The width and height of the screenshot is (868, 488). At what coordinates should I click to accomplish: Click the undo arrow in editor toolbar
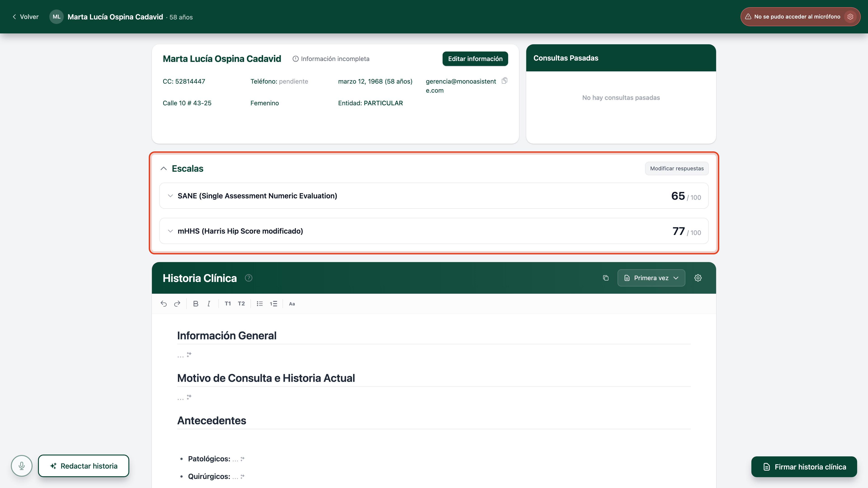pyautogui.click(x=164, y=303)
